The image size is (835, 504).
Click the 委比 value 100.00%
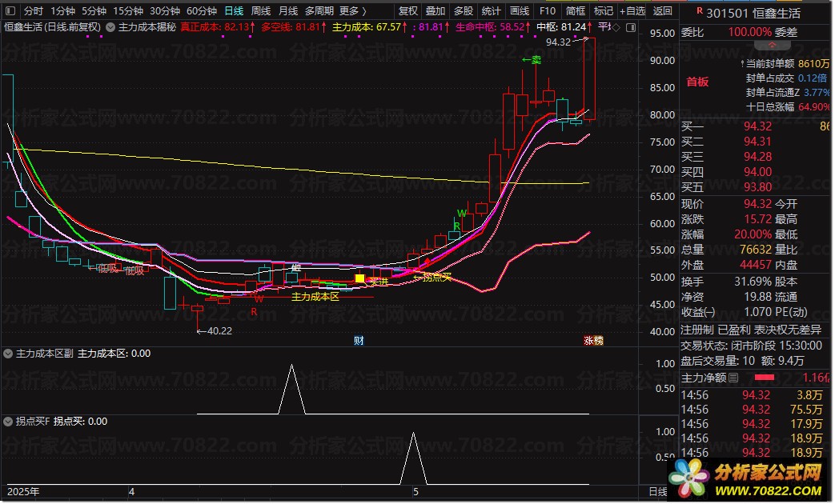click(750, 33)
